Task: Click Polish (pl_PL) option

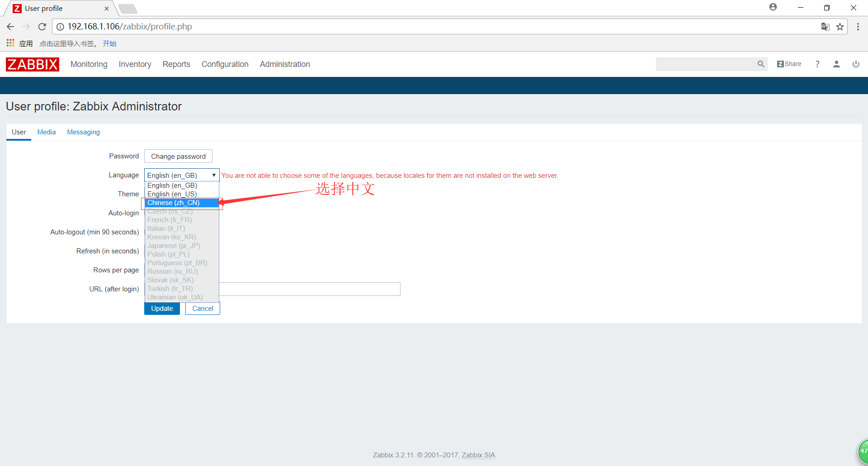Action: point(182,254)
